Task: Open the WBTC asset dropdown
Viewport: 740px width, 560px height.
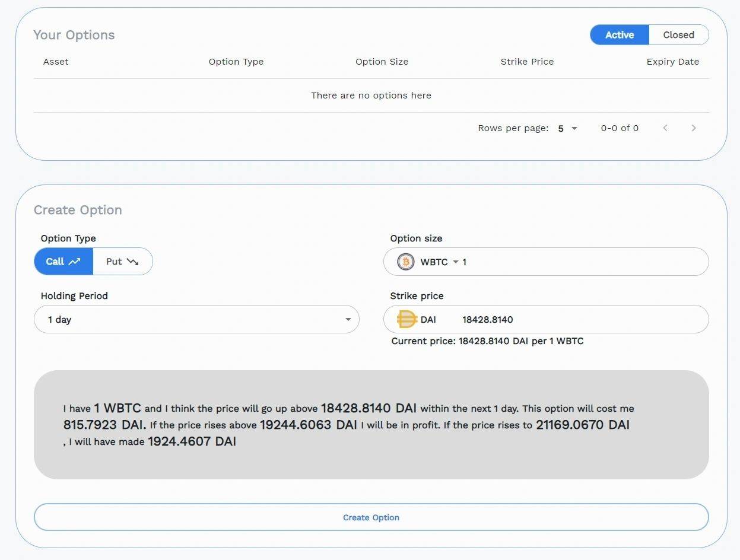Action: (x=440, y=262)
